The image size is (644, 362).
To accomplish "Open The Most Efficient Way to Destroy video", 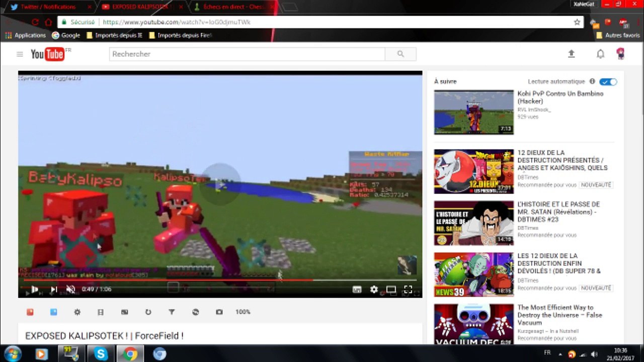I will (559, 315).
